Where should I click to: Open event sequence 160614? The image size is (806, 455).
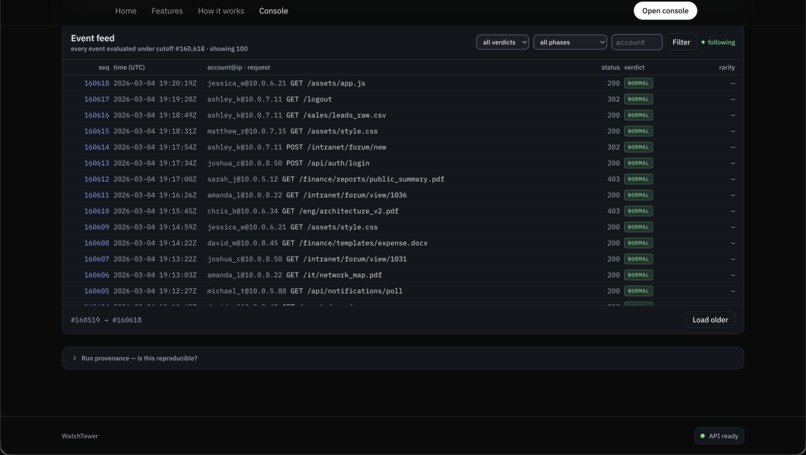point(97,147)
